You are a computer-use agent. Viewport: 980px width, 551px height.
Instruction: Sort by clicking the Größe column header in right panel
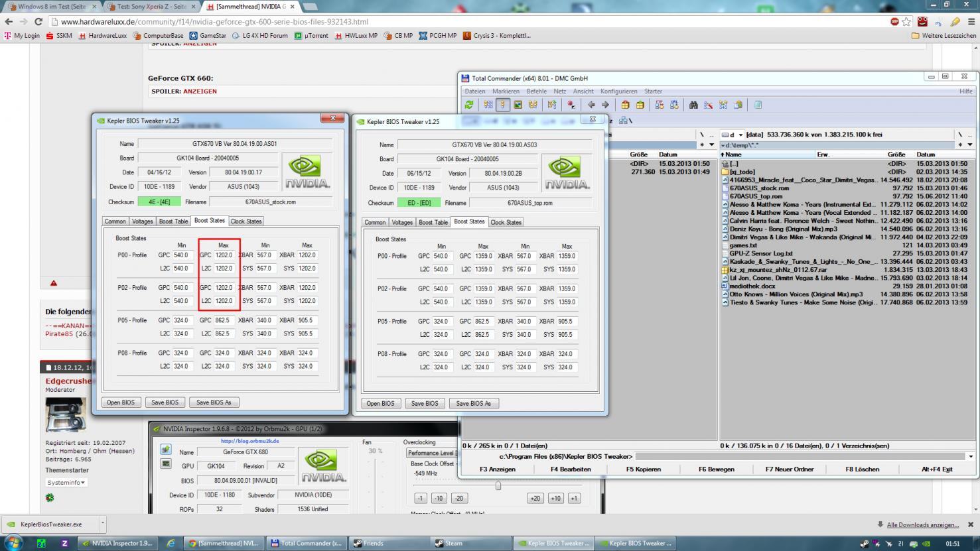[896, 154]
